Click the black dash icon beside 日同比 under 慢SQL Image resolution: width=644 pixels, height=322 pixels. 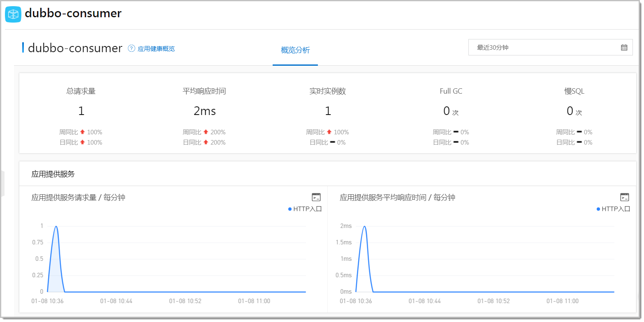(x=579, y=142)
